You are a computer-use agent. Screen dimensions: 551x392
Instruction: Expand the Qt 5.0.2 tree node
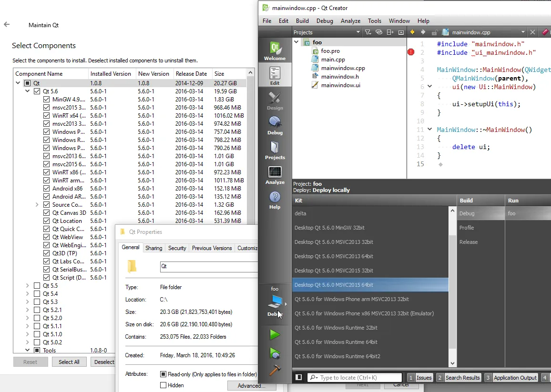click(28, 342)
